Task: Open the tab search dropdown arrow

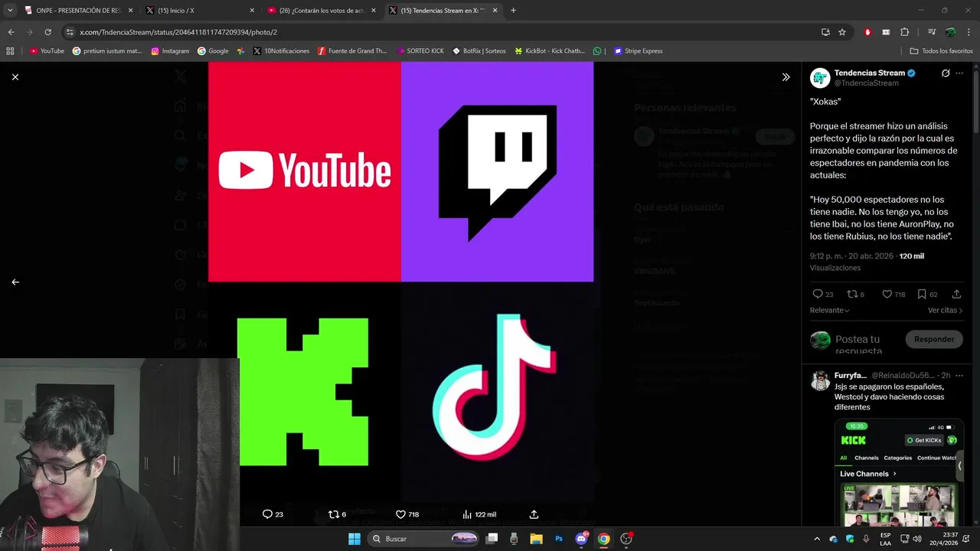Action: pyautogui.click(x=10, y=11)
